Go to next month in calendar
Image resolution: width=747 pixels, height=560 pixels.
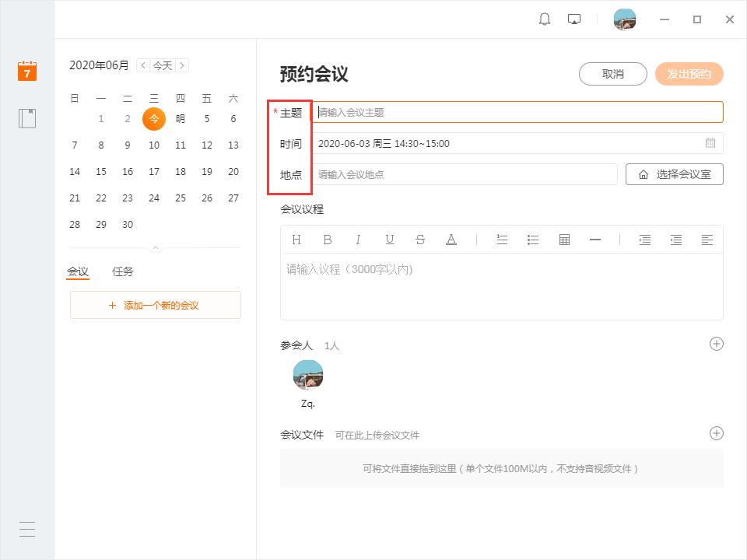click(x=183, y=65)
